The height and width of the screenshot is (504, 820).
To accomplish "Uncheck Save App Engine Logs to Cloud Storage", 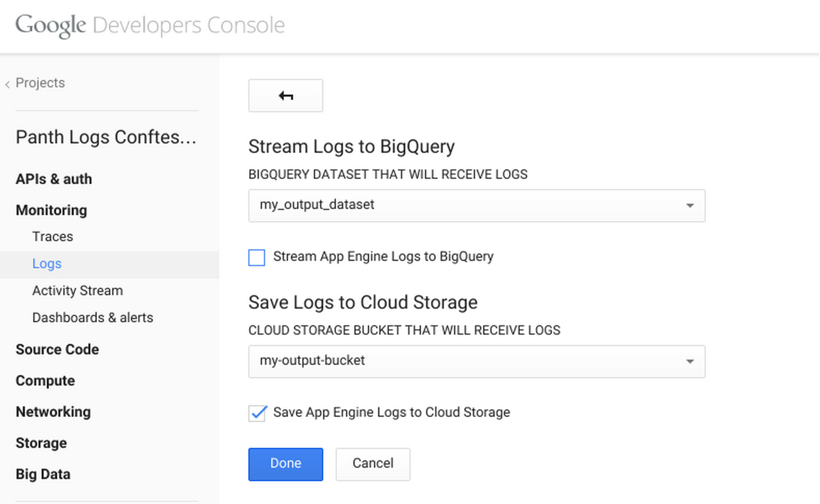I will (x=257, y=414).
